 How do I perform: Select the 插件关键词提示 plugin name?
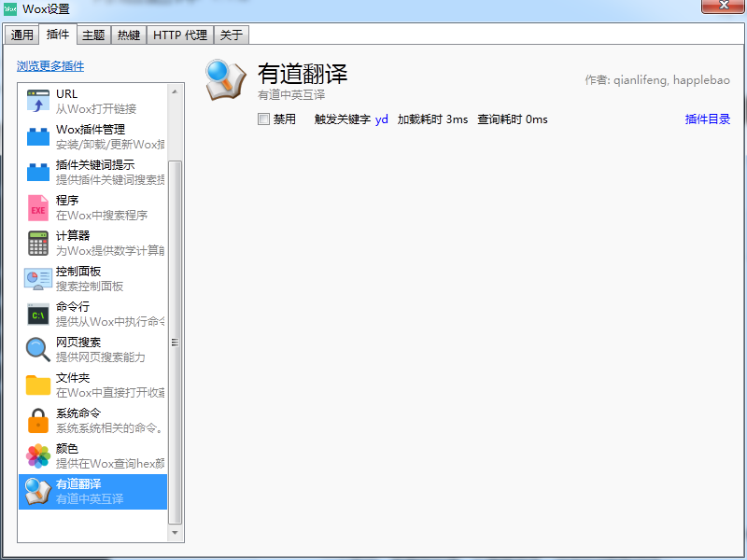pyautogui.click(x=95, y=165)
